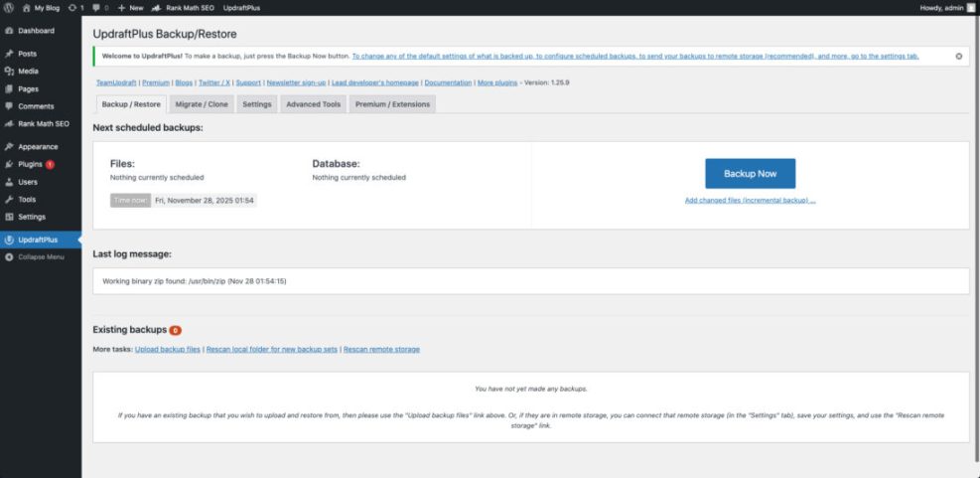Click the Dashboard gauge icon in sidebar

pyautogui.click(x=9, y=31)
